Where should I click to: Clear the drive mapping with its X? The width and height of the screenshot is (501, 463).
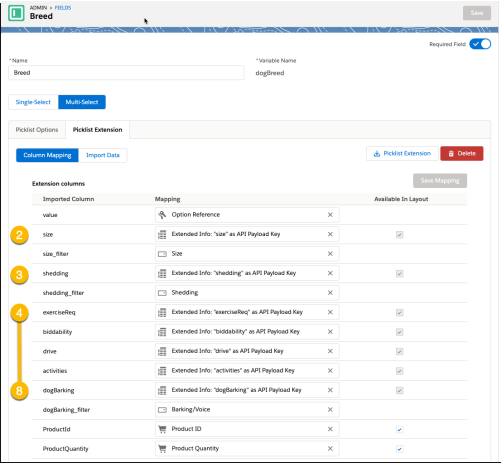[x=330, y=351]
